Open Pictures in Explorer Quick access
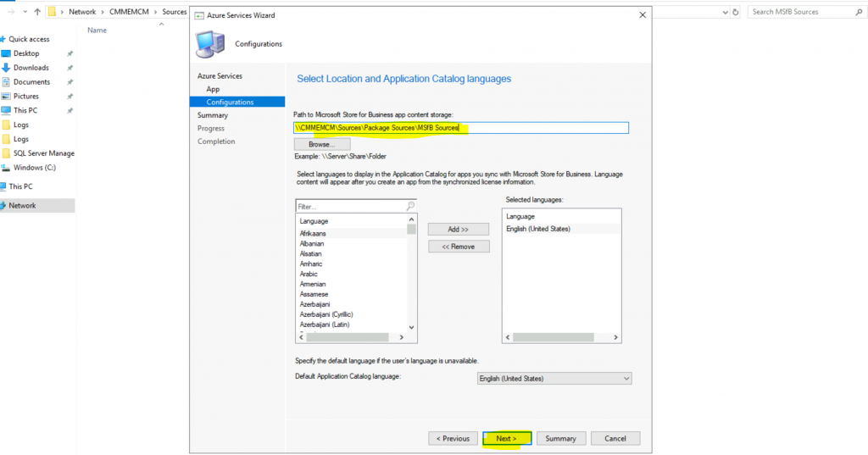868x455 pixels. point(26,97)
